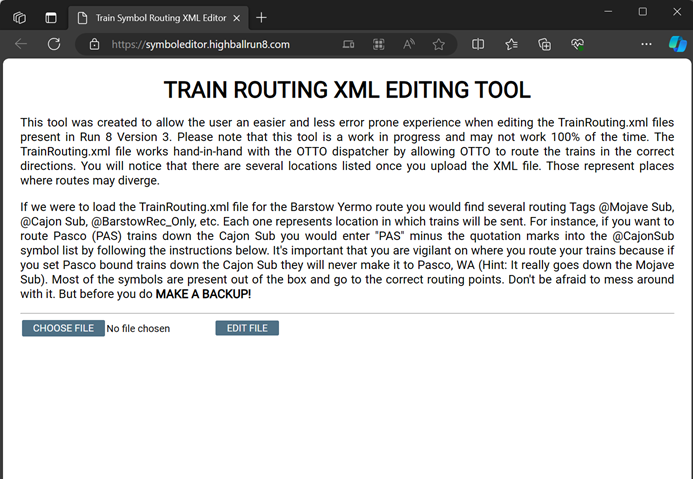
Task: Open the Collections icon
Action: click(544, 44)
